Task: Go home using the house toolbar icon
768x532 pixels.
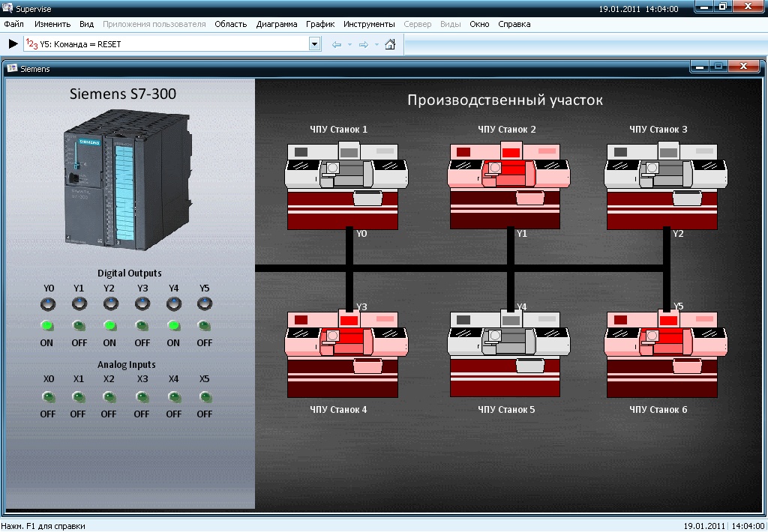Action: (390, 44)
